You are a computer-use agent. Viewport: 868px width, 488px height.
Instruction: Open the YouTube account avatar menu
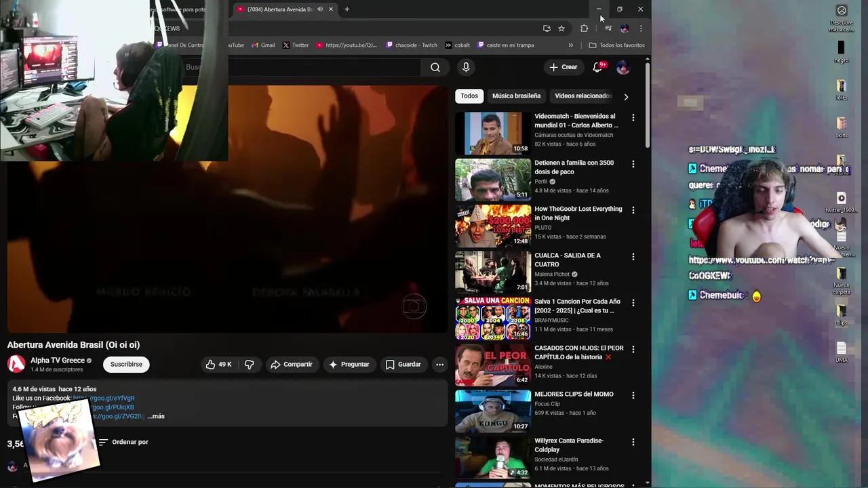pyautogui.click(x=623, y=67)
